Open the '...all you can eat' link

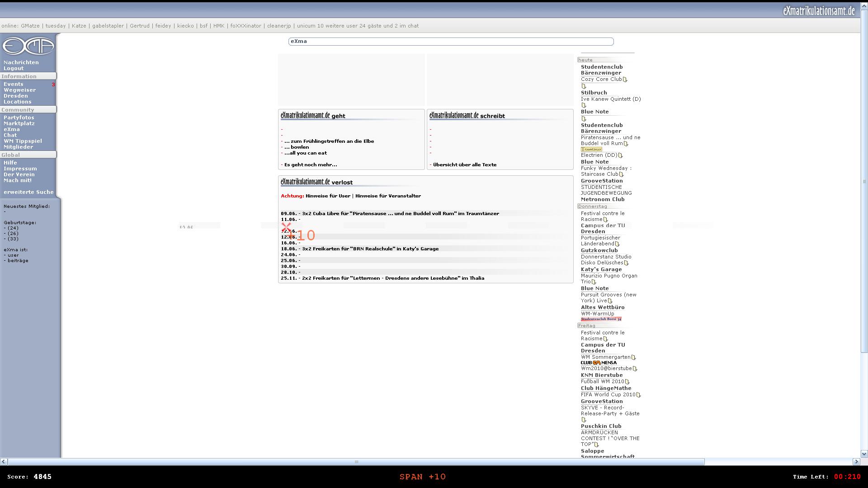tap(306, 153)
